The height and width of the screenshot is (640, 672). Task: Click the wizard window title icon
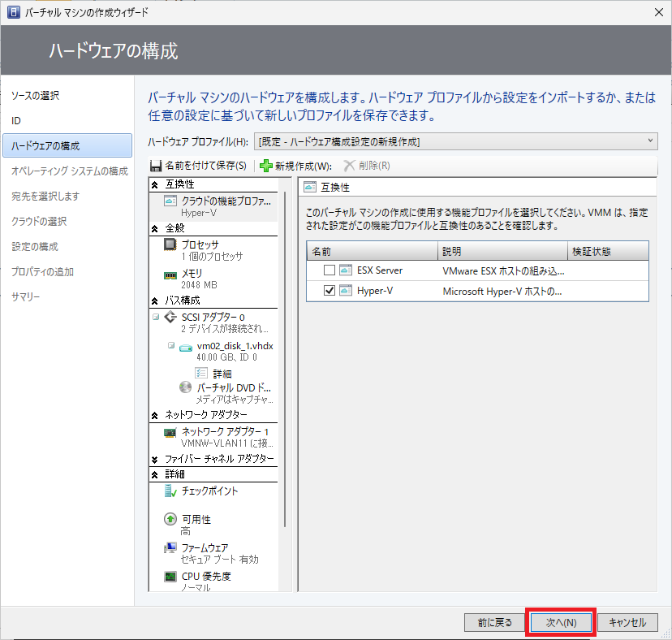tap(14, 12)
